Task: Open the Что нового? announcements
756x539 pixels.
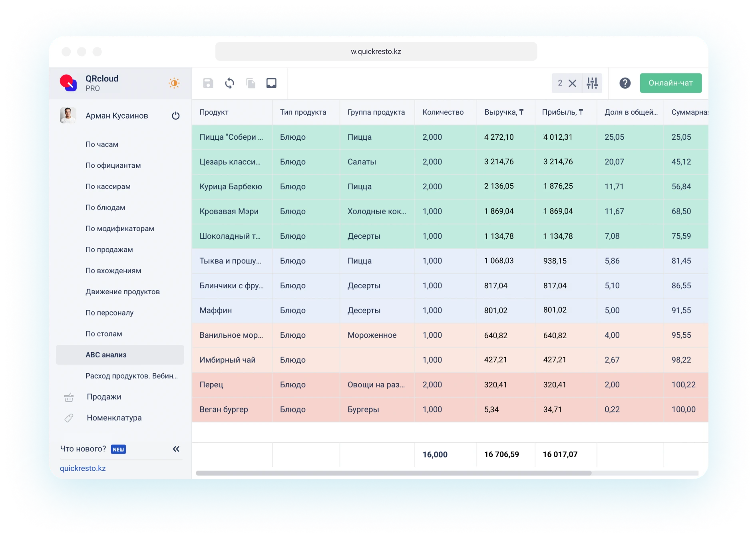Action: pyautogui.click(x=83, y=449)
